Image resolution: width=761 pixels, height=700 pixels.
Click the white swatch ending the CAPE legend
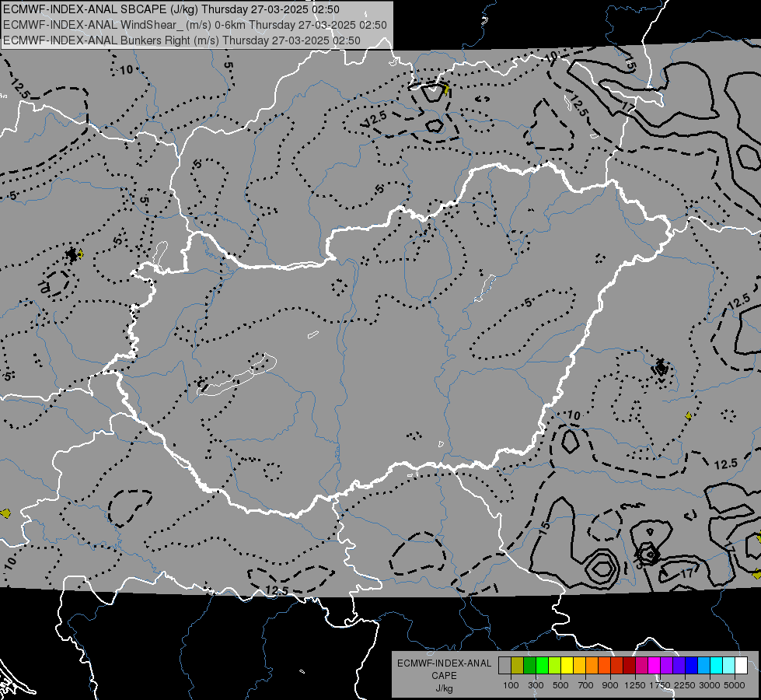click(742, 665)
